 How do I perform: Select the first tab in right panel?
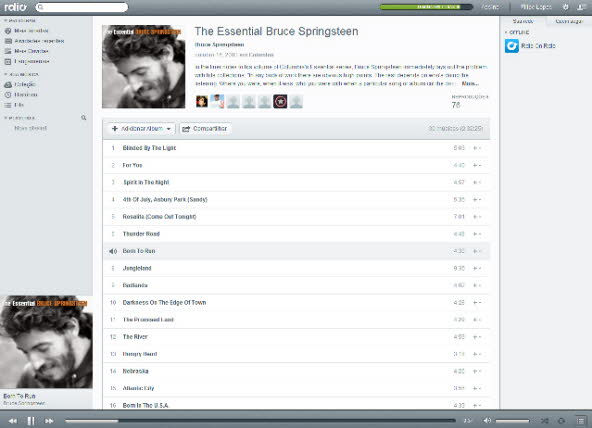pyautogui.click(x=523, y=21)
